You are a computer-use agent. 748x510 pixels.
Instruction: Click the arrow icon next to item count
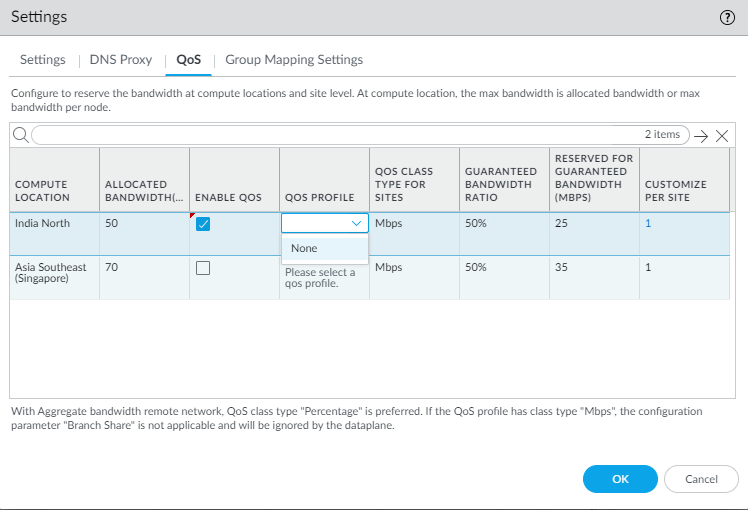pos(701,135)
